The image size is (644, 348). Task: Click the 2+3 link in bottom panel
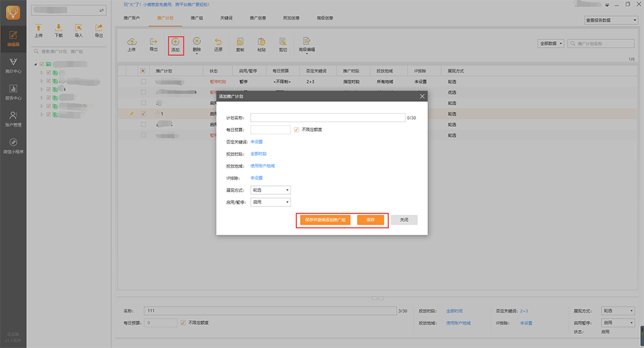524,311
